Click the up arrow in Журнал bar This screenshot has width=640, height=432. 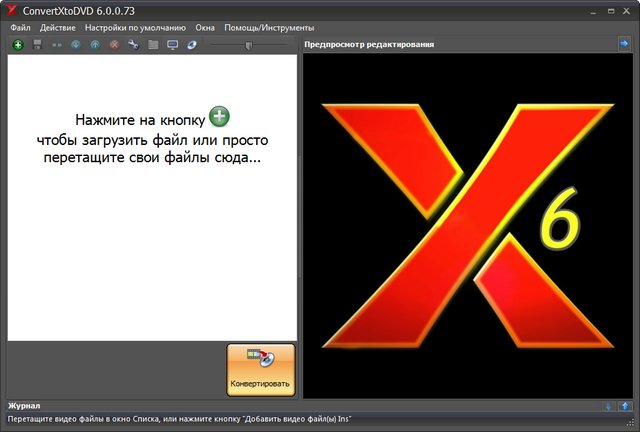pyautogui.click(x=625, y=406)
